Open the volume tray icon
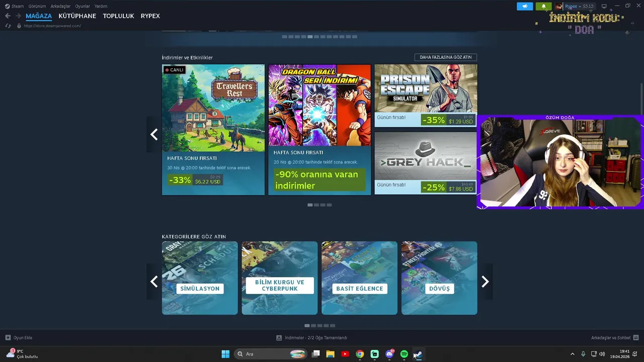Viewport: 644px width, 362px height. [602, 354]
